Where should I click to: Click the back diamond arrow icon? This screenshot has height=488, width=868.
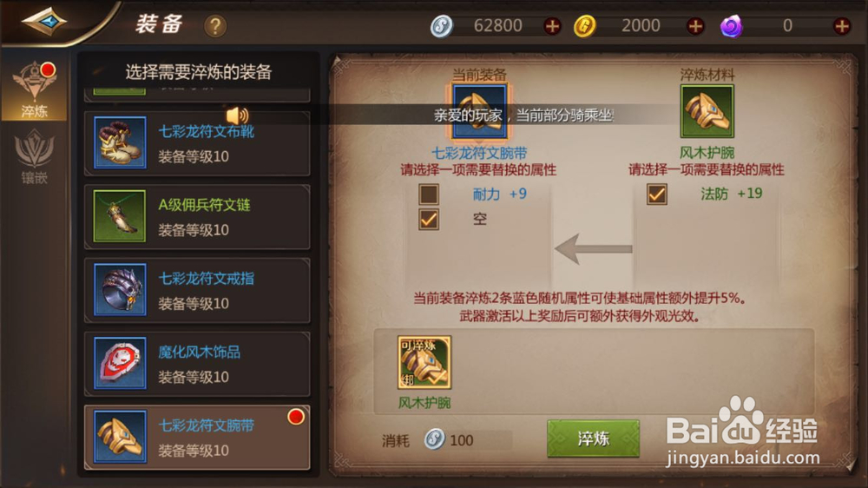point(44,22)
